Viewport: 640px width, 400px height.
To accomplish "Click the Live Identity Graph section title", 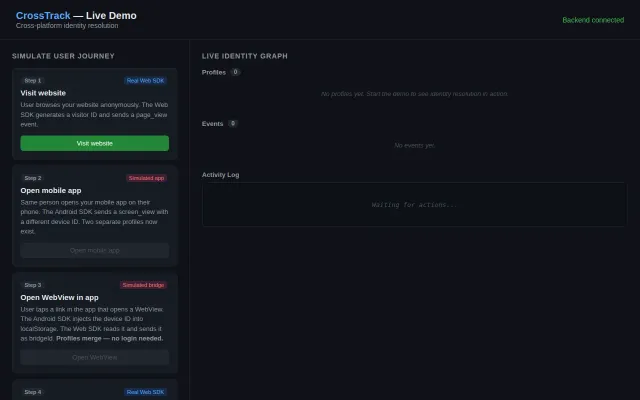I will tap(244, 56).
